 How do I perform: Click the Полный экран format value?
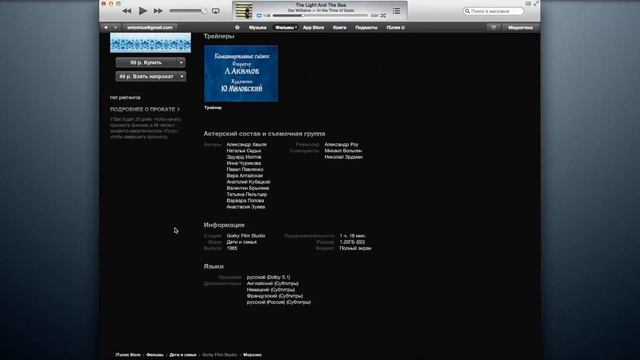click(x=356, y=248)
